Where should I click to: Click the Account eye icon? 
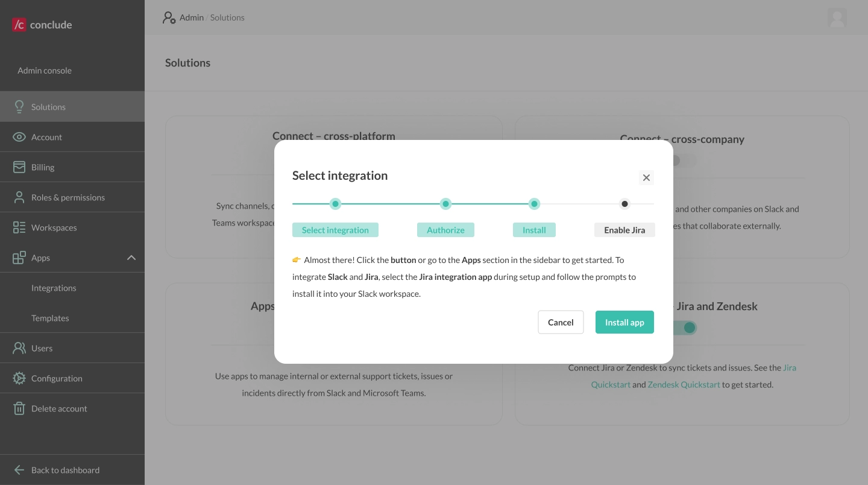(x=19, y=137)
